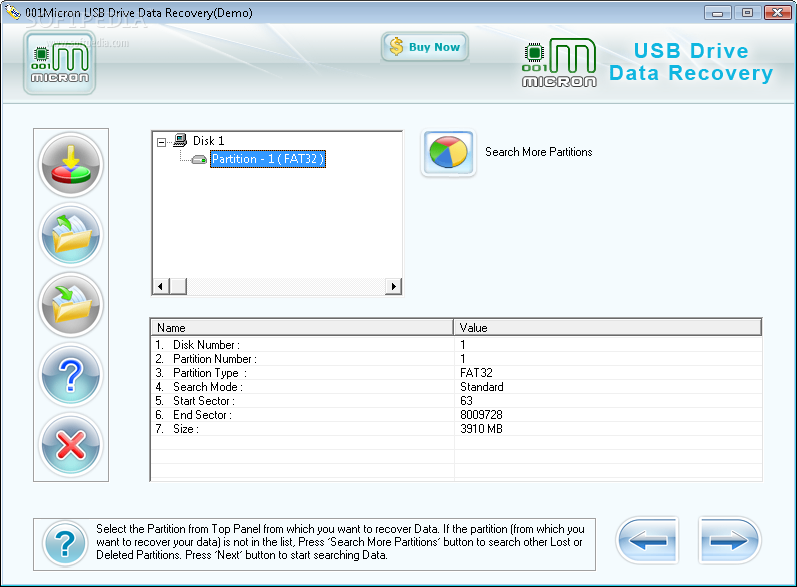The image size is (797, 587).
Task: Click the 001 Micron logo at top left
Action: coord(59,63)
